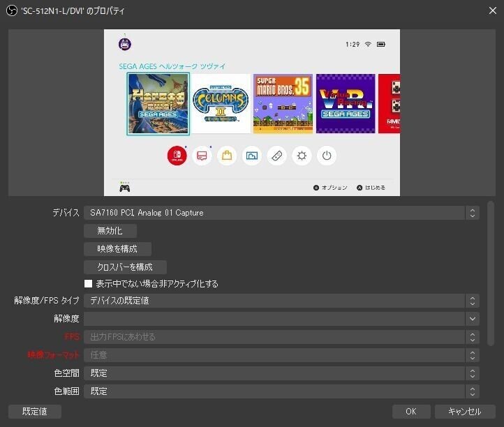
Task: Toggle 表示中でない場合非アクティブ化する checkbox
Action: pos(88,283)
